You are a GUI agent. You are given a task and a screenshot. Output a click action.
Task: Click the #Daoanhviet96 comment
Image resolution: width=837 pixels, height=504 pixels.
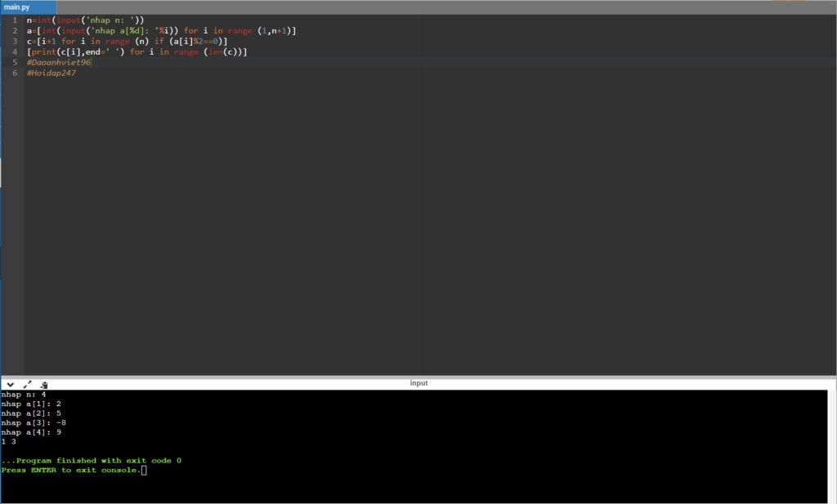(x=59, y=62)
